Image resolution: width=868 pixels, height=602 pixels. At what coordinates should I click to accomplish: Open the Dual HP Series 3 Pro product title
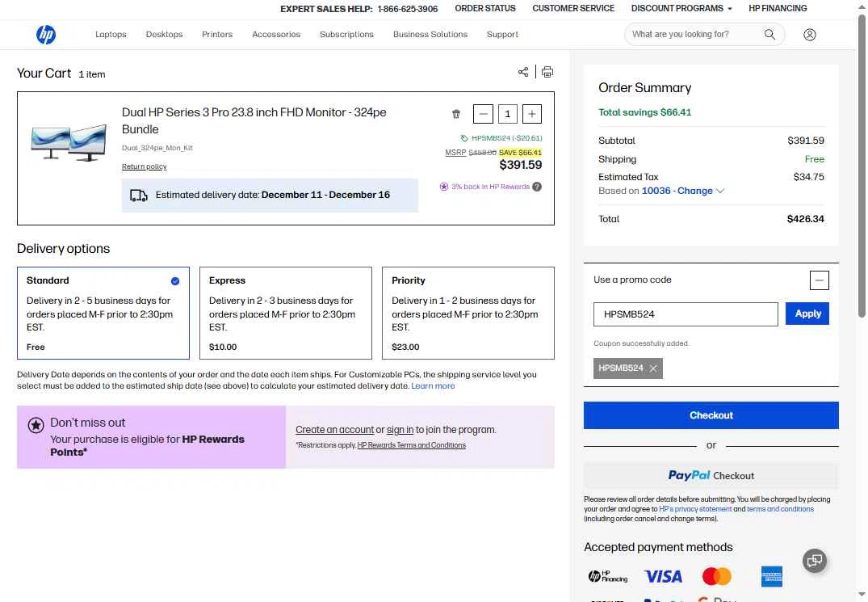[254, 120]
